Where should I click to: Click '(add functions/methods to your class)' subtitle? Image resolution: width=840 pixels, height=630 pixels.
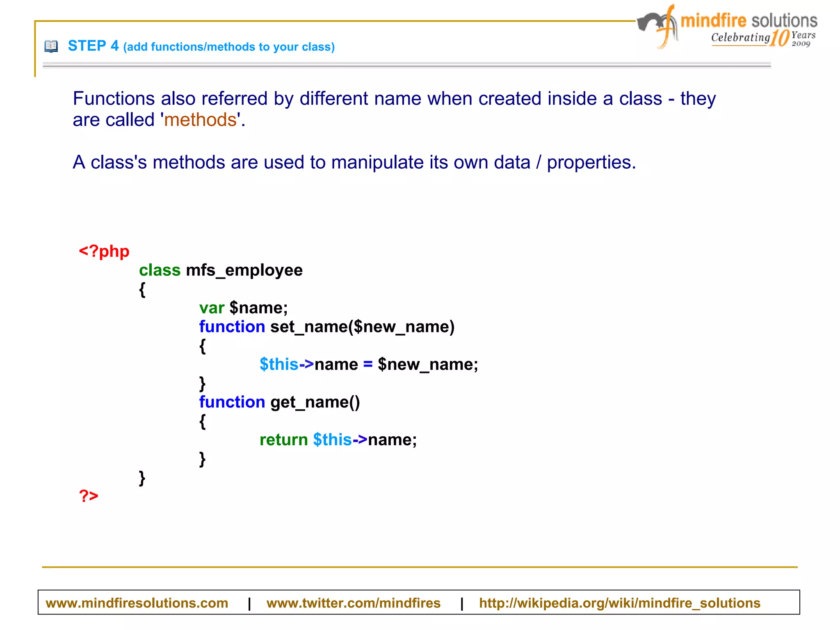click(x=229, y=47)
